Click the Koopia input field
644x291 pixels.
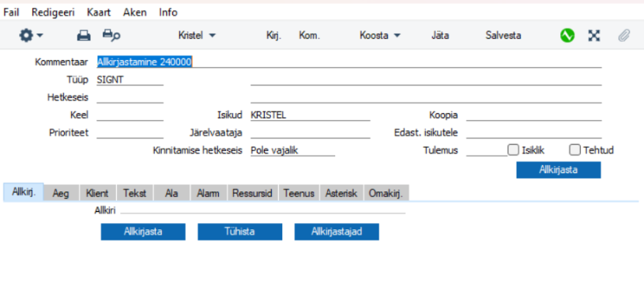(x=534, y=115)
